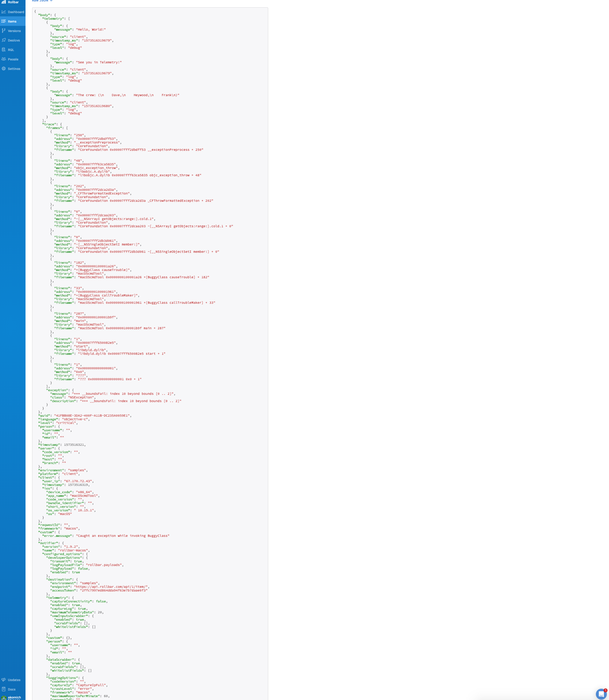The image size is (609, 700).
Task: Open Settings using the gear icon
Action: point(4,68)
